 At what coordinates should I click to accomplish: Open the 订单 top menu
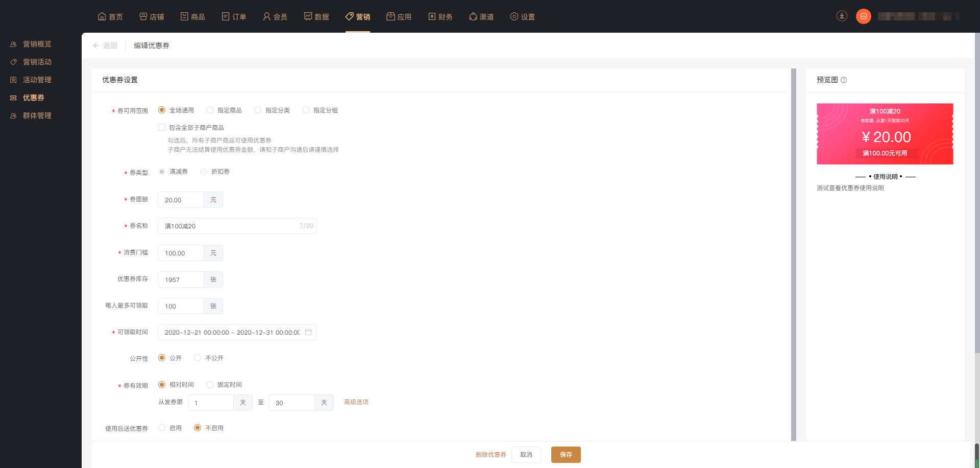point(234,17)
